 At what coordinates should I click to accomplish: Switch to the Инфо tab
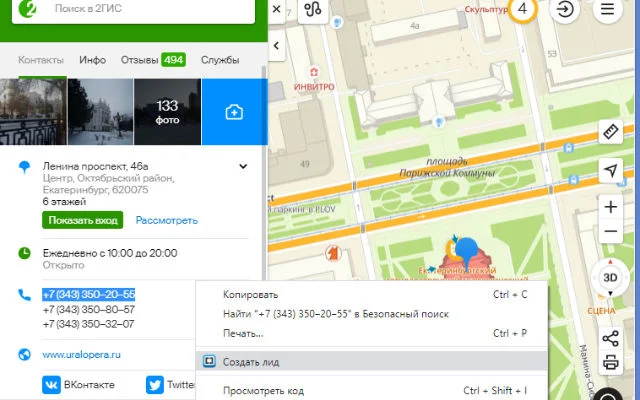(93, 60)
